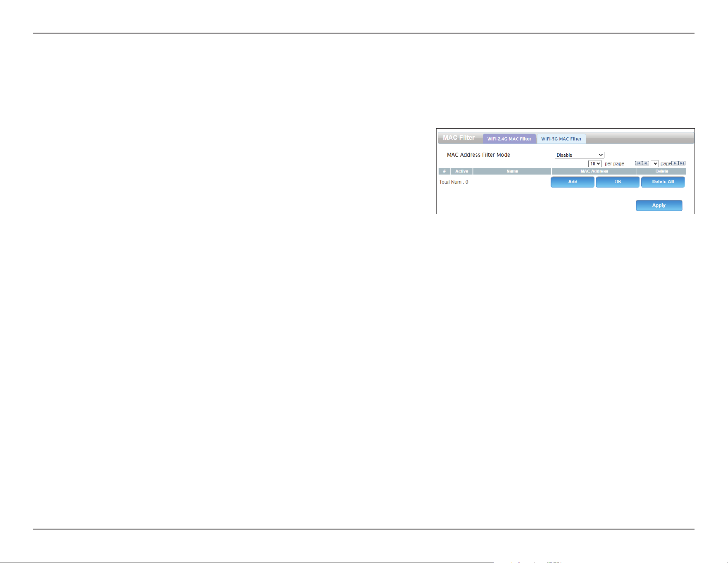The image size is (728, 563).
Task: Click the OK button
Action: point(618,182)
